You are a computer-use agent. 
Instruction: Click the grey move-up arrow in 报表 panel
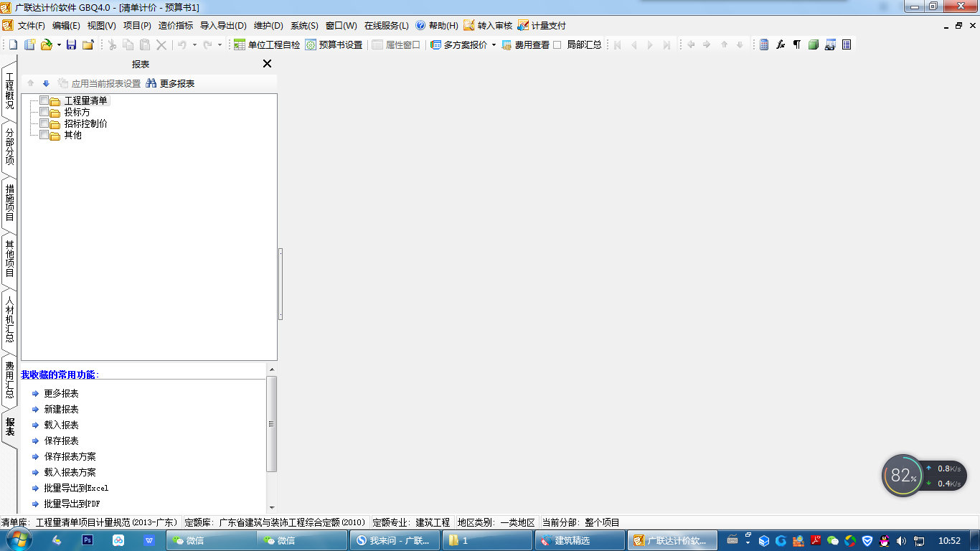point(31,83)
